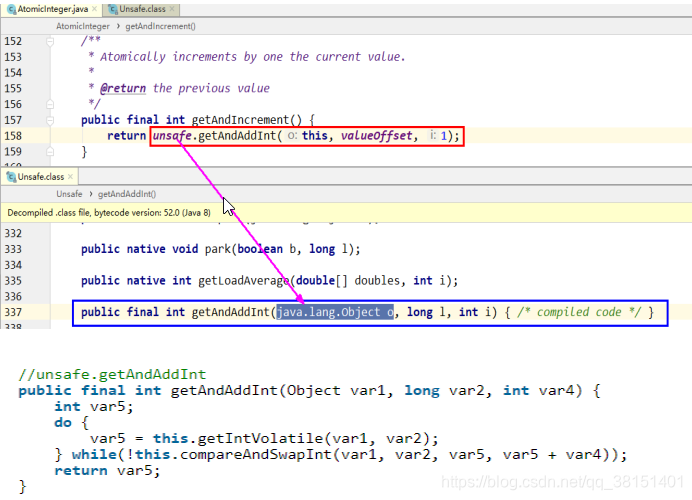Screen dimensions: 692x500
Task: Click the @return Javadoc tag
Action: click(123, 88)
